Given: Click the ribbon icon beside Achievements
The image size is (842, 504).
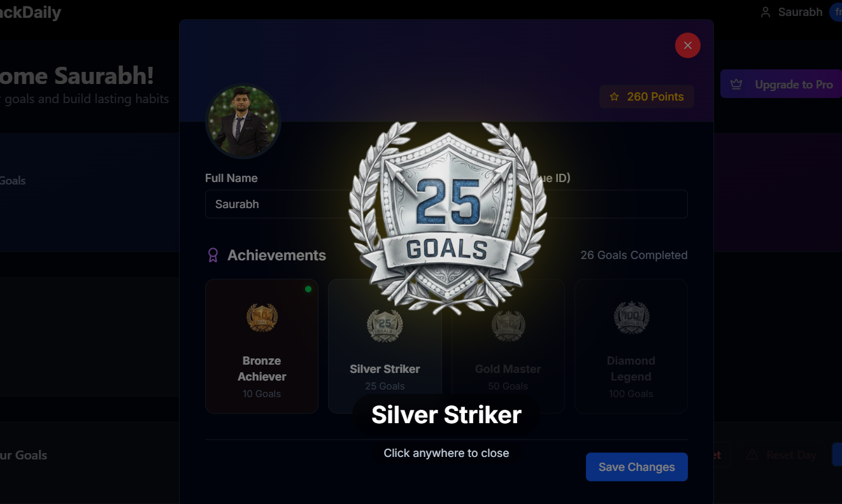Looking at the screenshot, I should pos(213,255).
